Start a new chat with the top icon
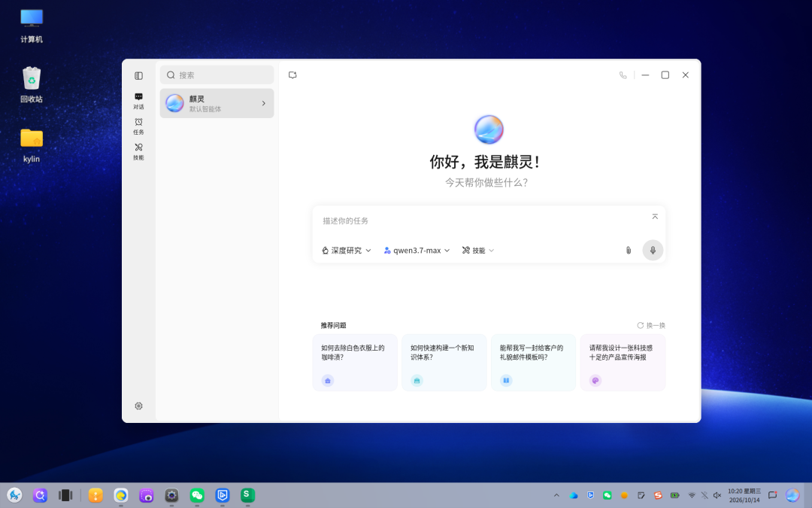812x508 pixels. tap(292, 75)
